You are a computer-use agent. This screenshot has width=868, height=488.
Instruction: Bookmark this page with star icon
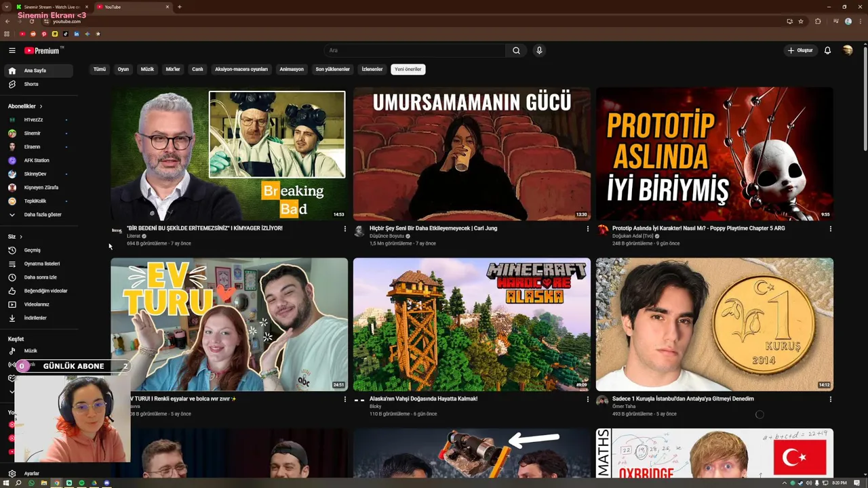point(801,21)
